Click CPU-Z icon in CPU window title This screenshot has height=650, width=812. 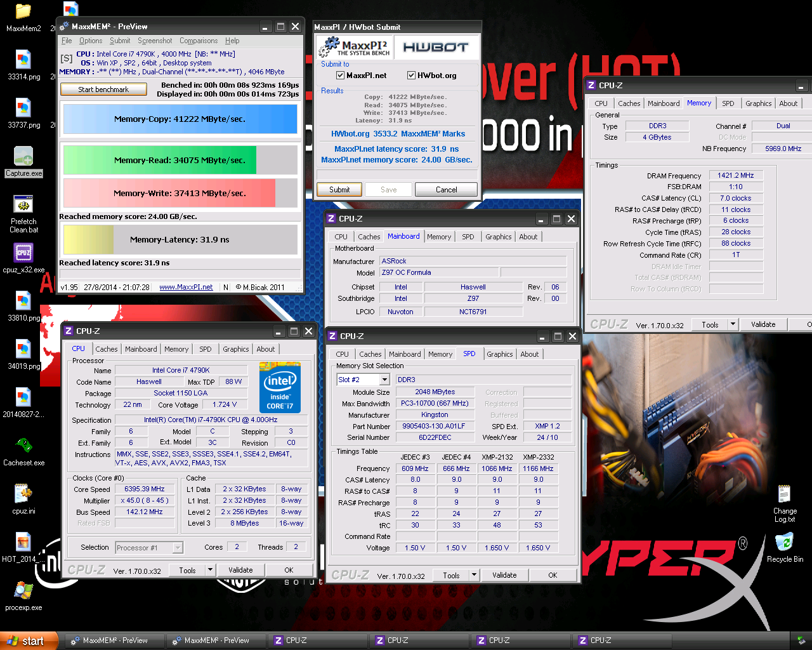coord(69,331)
